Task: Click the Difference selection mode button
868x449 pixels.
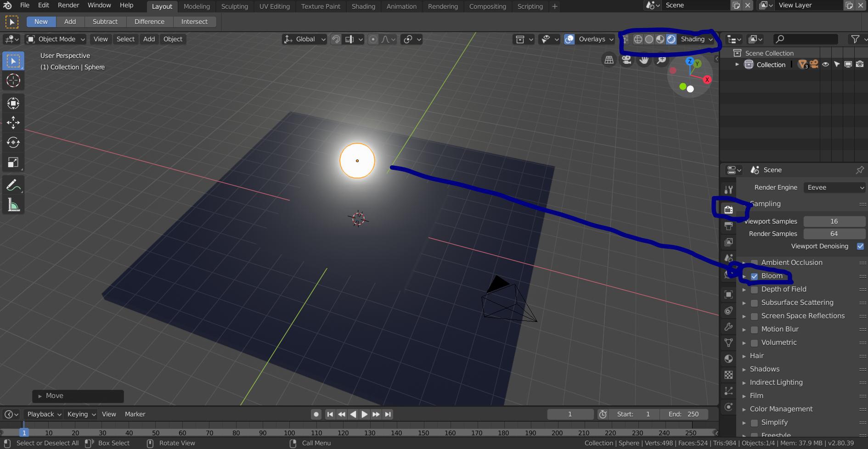Action: 149,22
